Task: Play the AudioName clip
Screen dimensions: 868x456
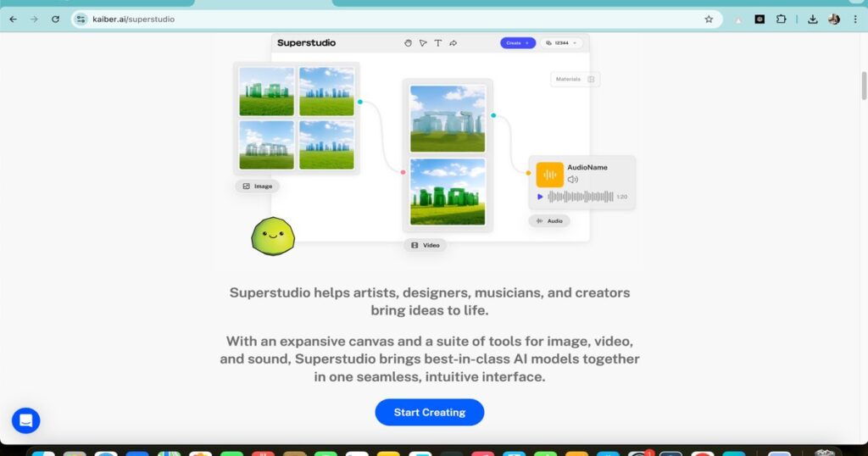Action: click(x=540, y=197)
